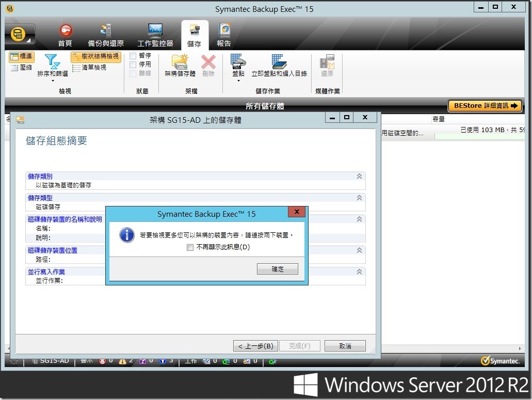Click the 所有儲存體 pane header
Viewport: 532px width, 400px height.
click(265, 106)
